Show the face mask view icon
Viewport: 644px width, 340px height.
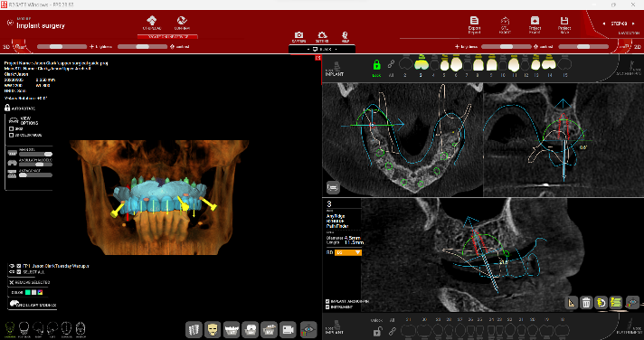[x=213, y=329]
